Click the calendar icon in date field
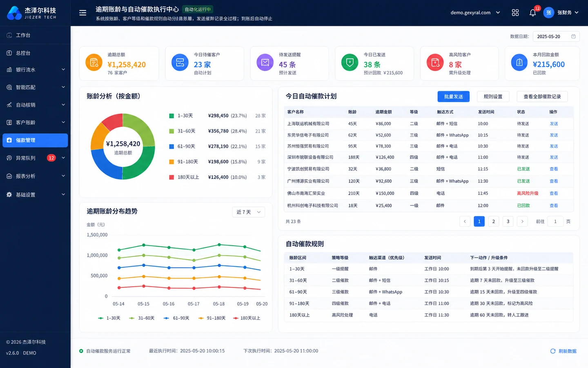Image resolution: width=588 pixels, height=368 pixels. [x=573, y=36]
